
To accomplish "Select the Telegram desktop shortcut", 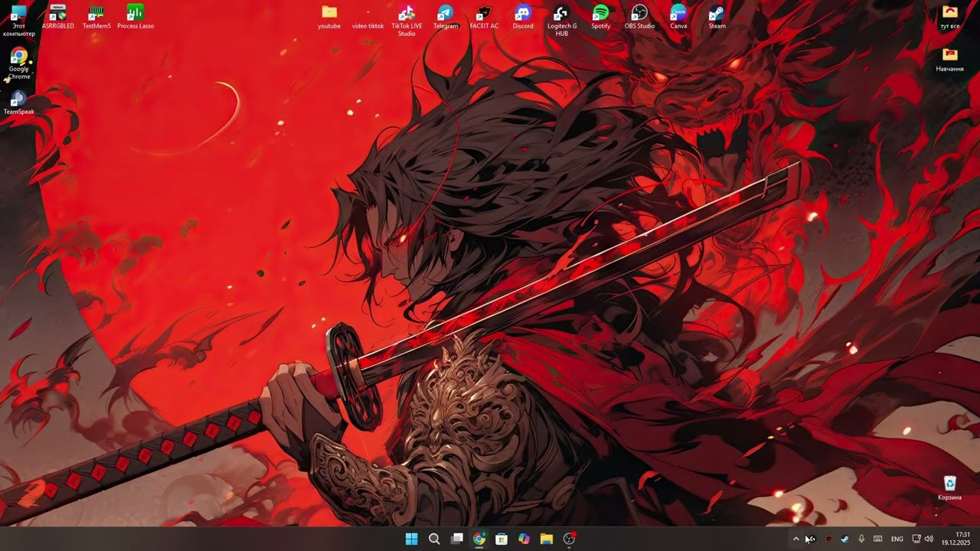I will coord(446,17).
